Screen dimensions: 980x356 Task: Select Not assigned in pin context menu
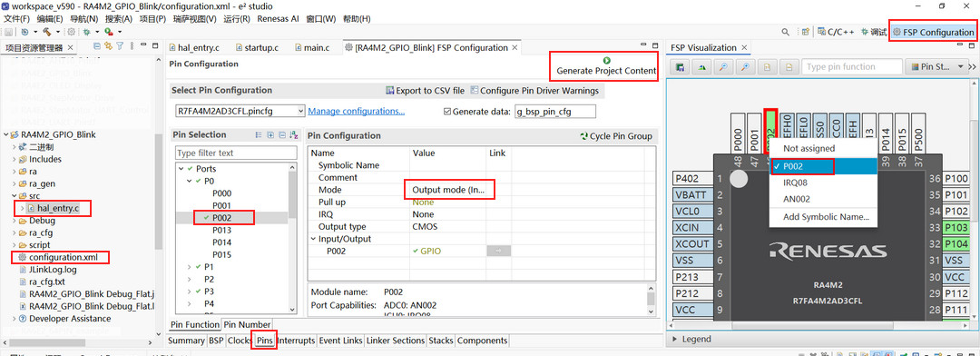(809, 148)
